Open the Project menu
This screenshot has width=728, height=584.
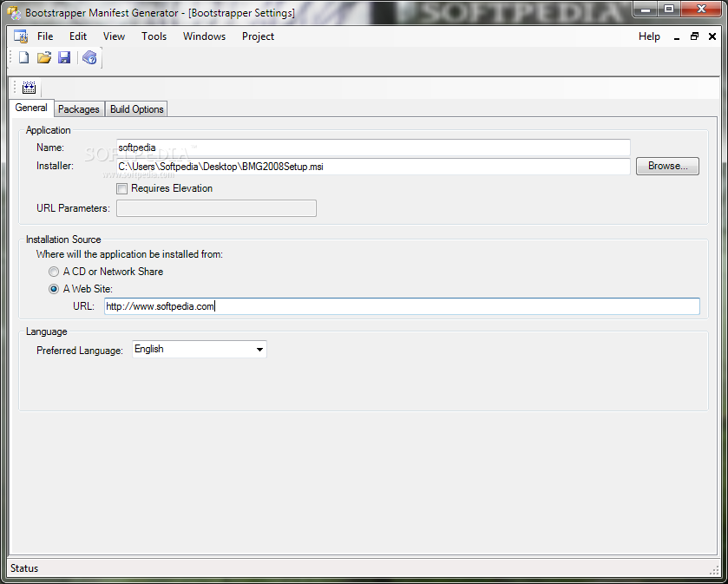[259, 36]
